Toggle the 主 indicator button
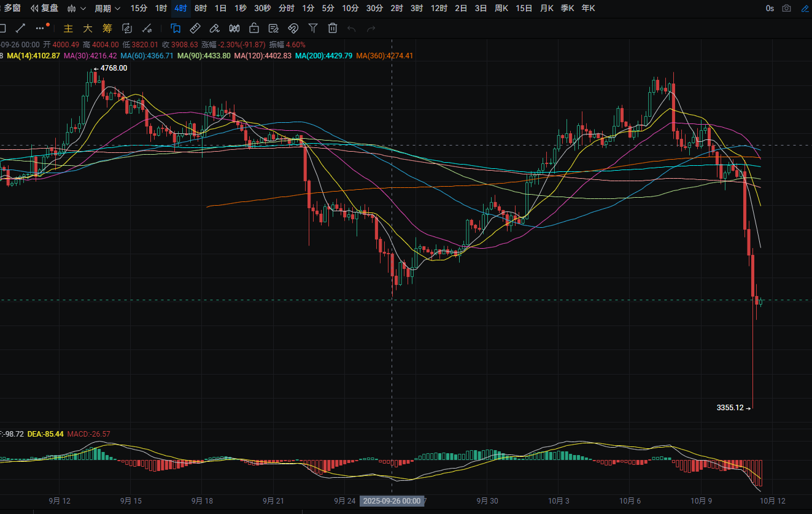Screen dimensions: 812x514 (69, 28)
